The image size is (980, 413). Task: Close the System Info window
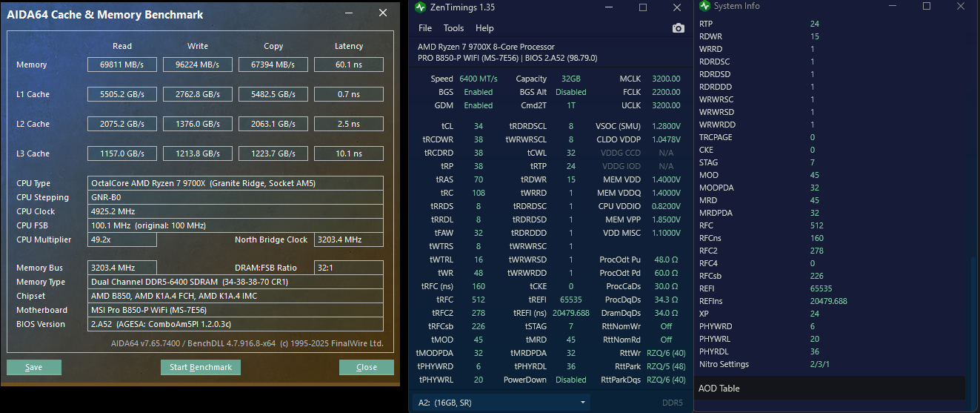coord(961,6)
